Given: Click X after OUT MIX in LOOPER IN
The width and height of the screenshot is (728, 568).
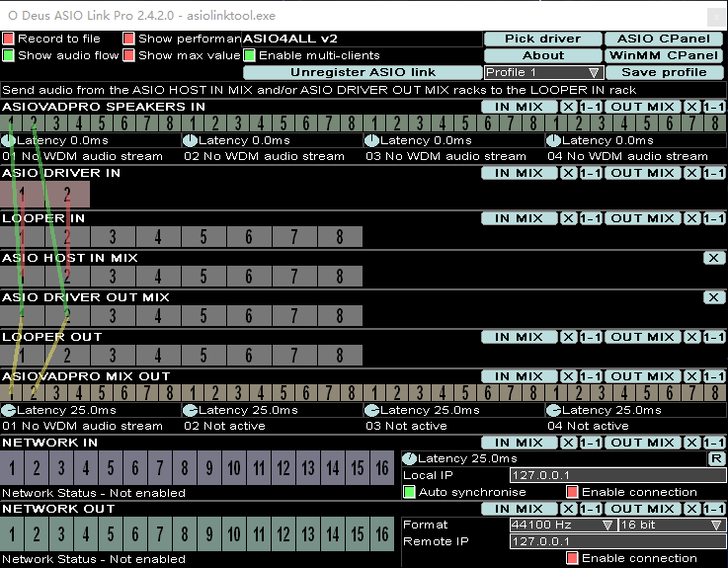Looking at the screenshot, I should (691, 218).
